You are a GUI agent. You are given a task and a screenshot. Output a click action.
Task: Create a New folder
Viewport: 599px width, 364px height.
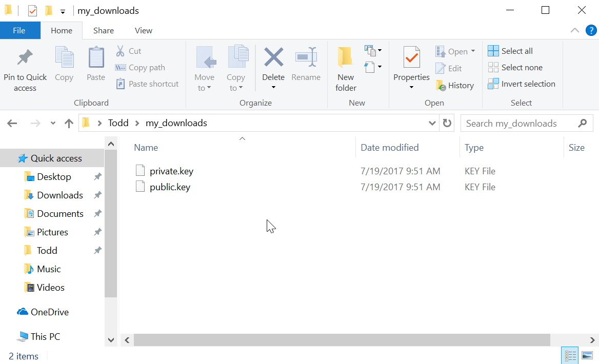click(346, 69)
